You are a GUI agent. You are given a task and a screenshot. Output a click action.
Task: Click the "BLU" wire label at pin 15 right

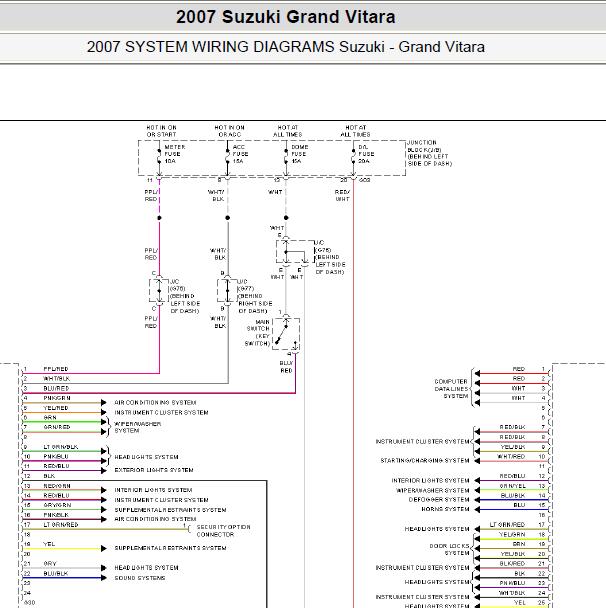pyautogui.click(x=519, y=505)
